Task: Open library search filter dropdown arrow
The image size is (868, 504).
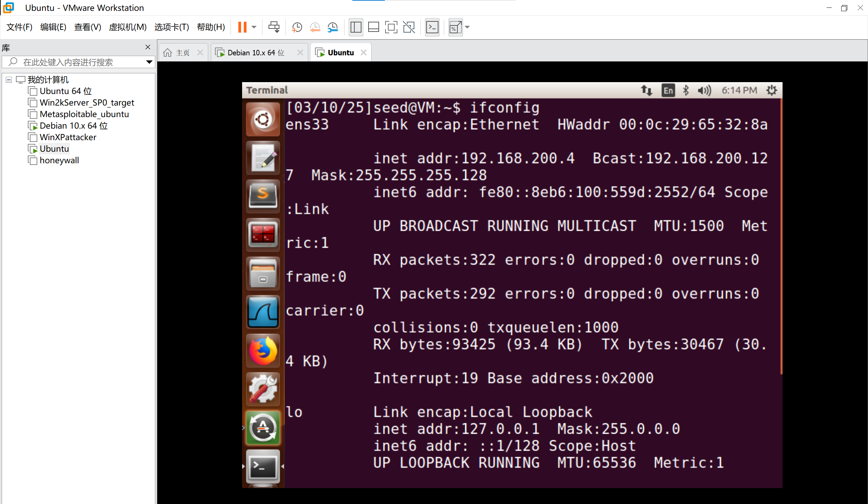Action: pos(149,62)
